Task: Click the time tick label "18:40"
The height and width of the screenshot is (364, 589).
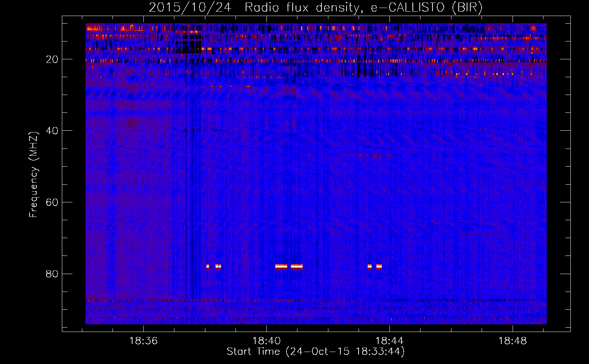Action: click(266, 341)
